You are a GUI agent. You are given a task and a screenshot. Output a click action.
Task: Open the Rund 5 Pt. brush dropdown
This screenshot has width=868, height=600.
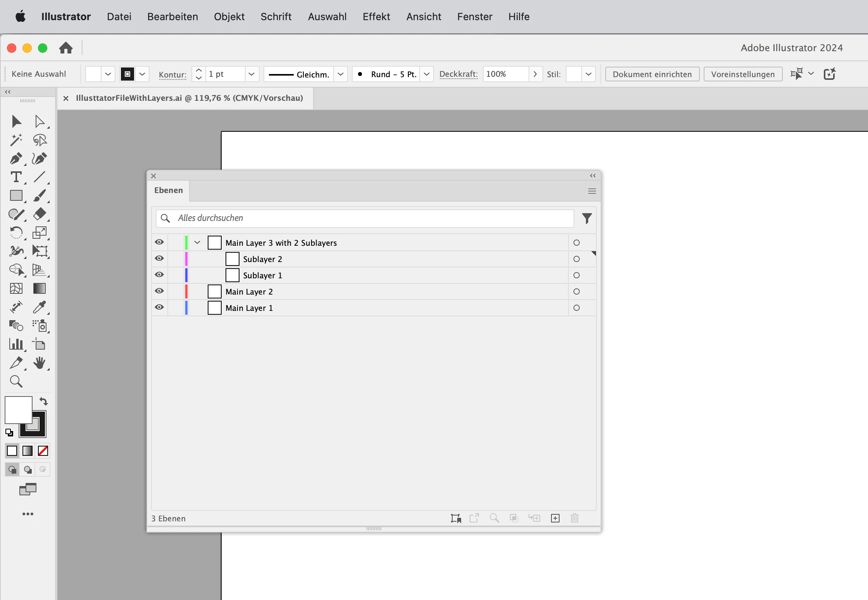point(426,74)
